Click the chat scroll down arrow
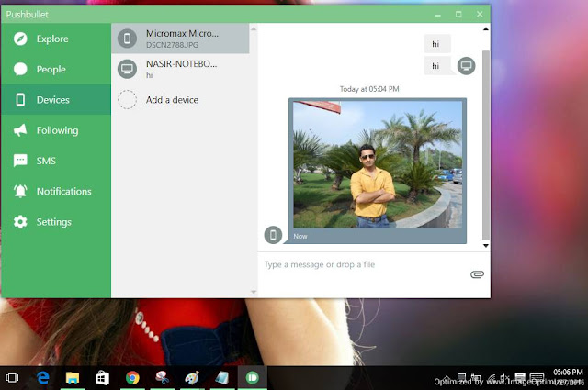 click(x=486, y=246)
